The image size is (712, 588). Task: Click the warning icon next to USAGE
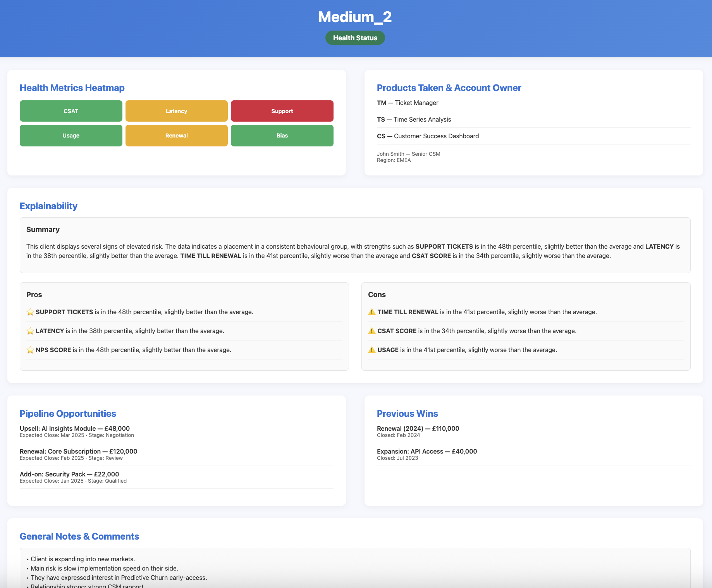point(372,350)
